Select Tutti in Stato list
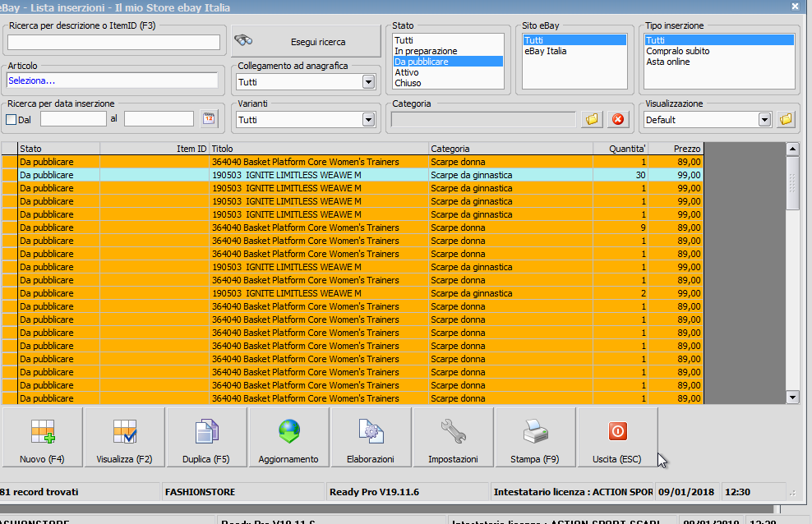The width and height of the screenshot is (812, 524). pos(448,40)
